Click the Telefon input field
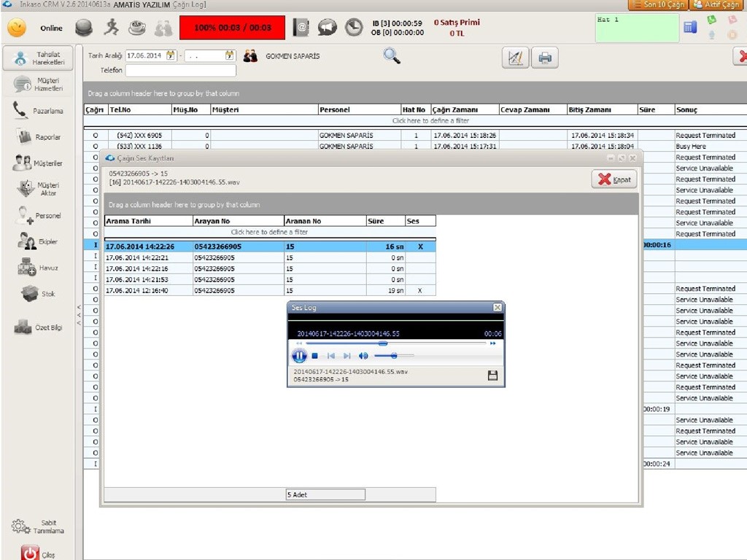This screenshot has height=560, width=747. [181, 71]
